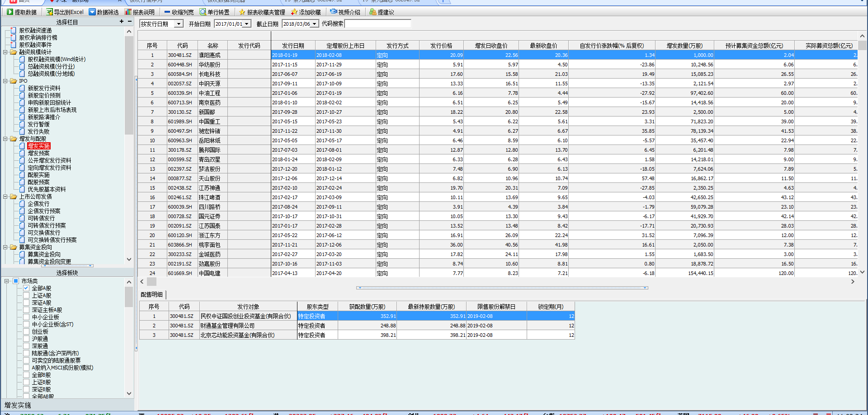
Task: Click the 单行转置 magnifier icon
Action: click(x=203, y=12)
